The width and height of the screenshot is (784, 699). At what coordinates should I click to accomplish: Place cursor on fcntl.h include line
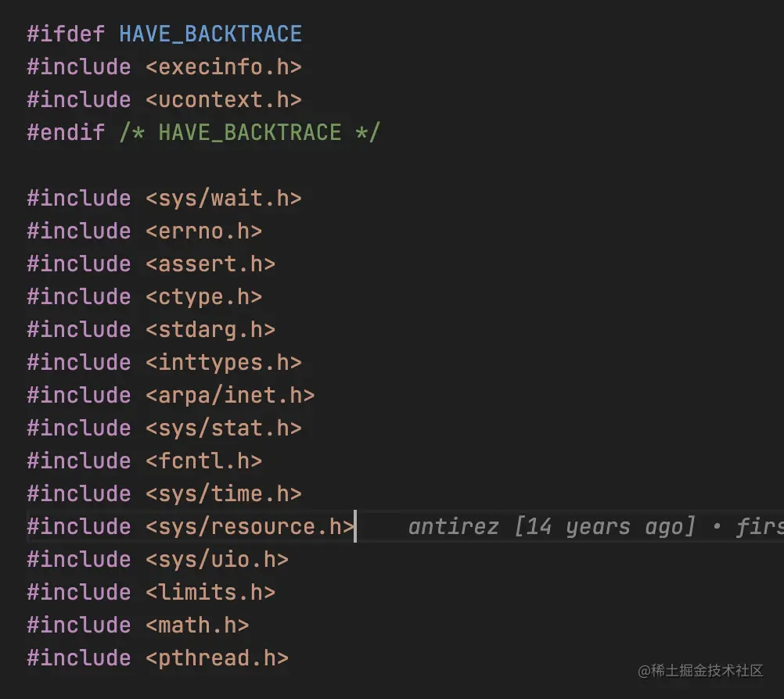203,461
